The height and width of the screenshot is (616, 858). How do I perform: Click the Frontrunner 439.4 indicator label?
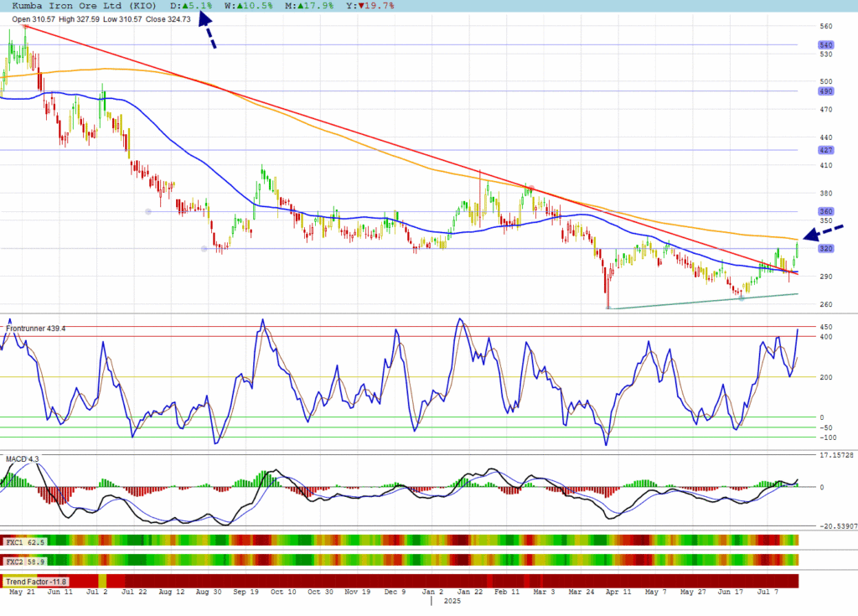[x=35, y=329]
